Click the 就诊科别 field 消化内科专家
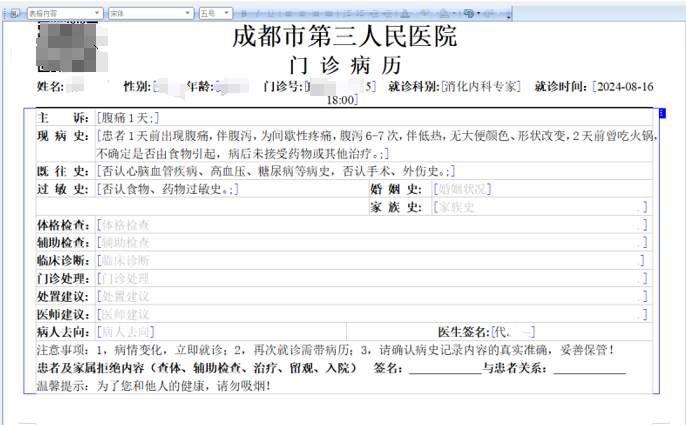This screenshot has width=686, height=425. pos(481,86)
